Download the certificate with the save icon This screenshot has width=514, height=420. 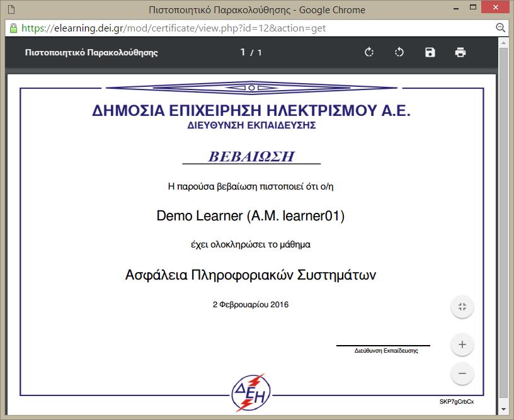pos(430,52)
